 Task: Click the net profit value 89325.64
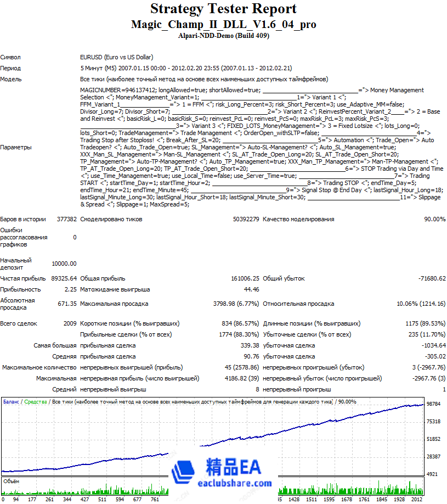[64, 278]
